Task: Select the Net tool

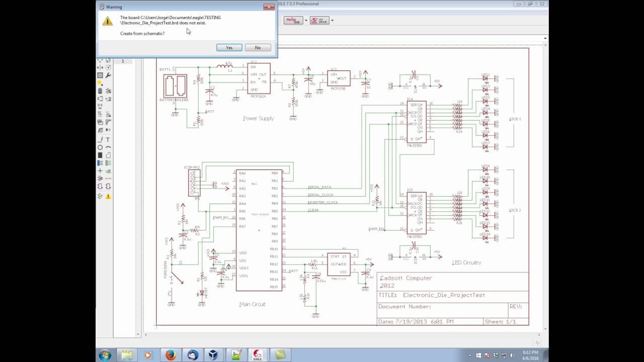Action: pos(108,162)
